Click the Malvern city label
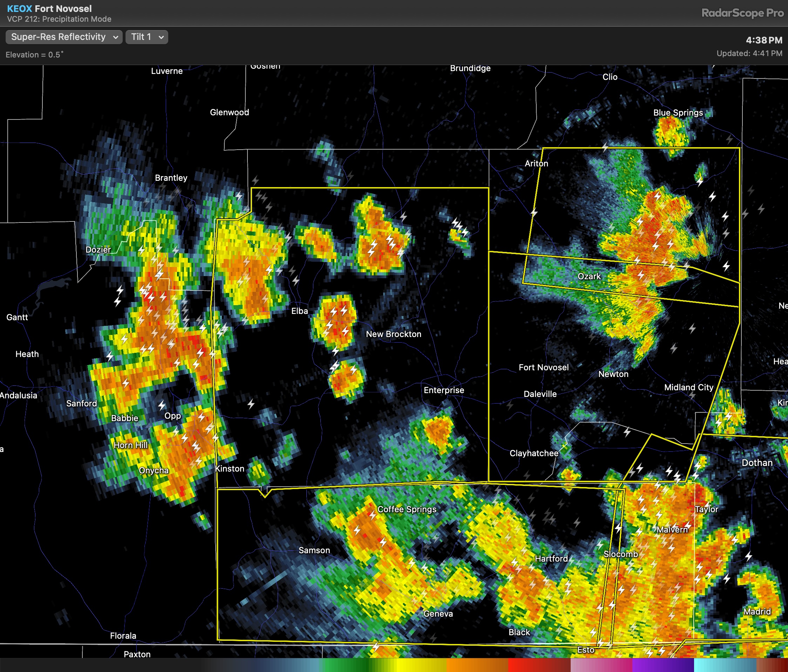 point(672,529)
